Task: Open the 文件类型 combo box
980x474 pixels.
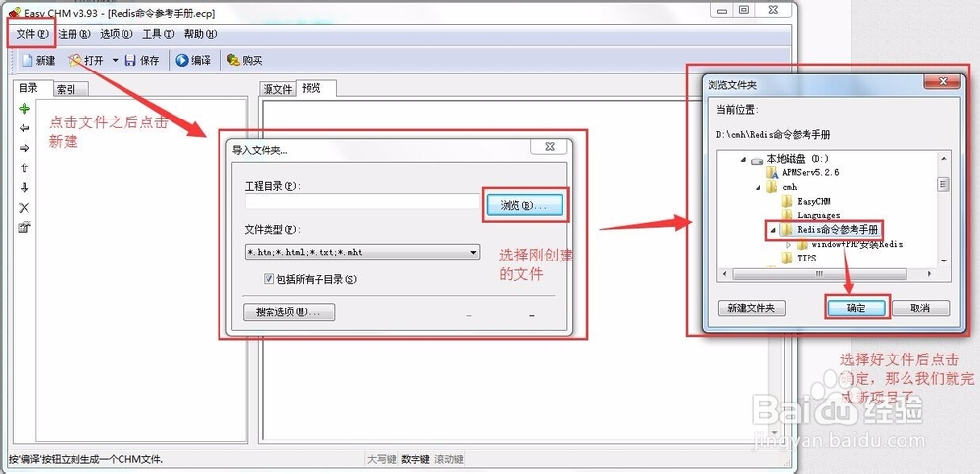Action: (363, 252)
